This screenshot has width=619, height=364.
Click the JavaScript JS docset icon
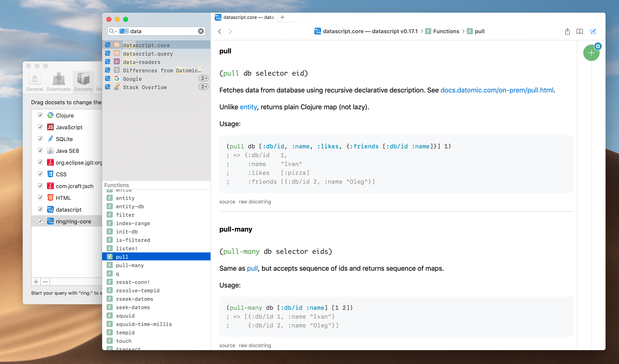point(50,127)
